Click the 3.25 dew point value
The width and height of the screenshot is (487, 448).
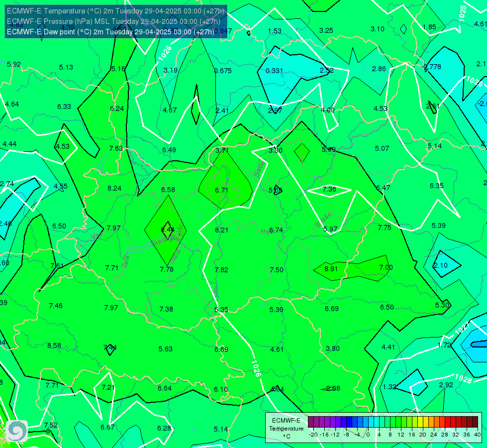[x=326, y=30]
